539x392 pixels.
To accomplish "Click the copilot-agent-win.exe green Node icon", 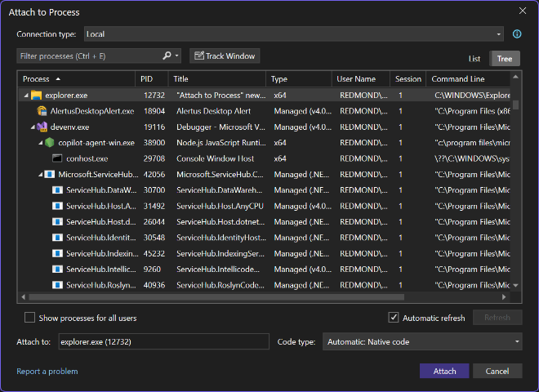I will point(50,143).
